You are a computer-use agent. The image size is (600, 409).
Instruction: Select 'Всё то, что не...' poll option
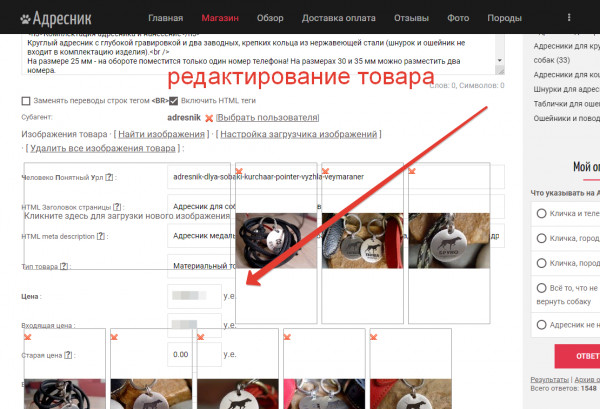[x=541, y=288]
